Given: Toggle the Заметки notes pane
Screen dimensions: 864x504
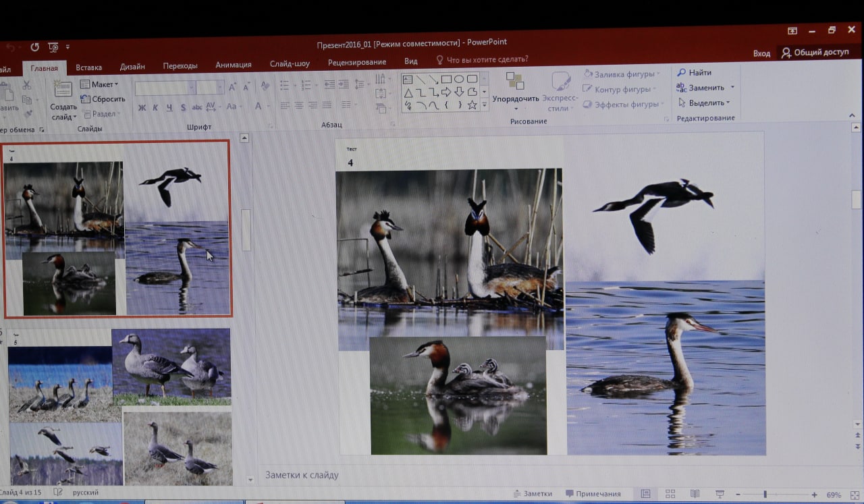Looking at the screenshot, I should pos(533,494).
